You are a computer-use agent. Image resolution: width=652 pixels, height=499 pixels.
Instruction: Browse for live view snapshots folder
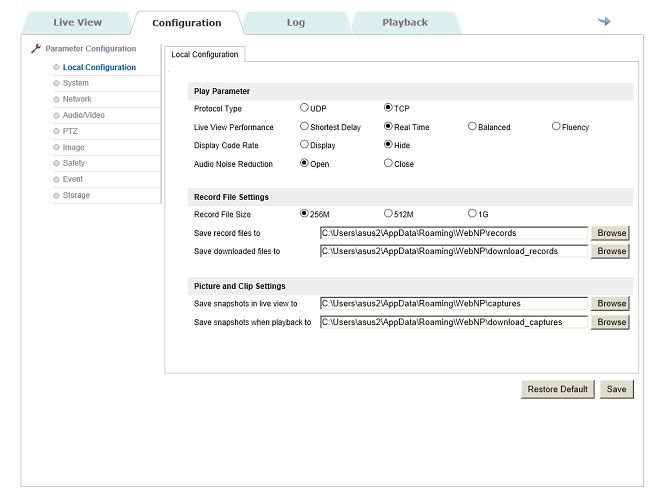(x=611, y=303)
